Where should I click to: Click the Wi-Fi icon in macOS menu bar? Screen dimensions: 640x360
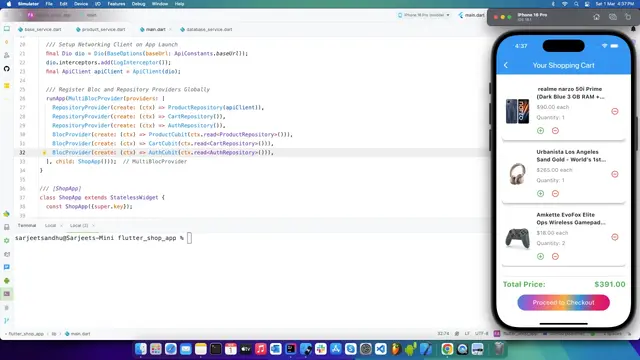[x=564, y=4]
